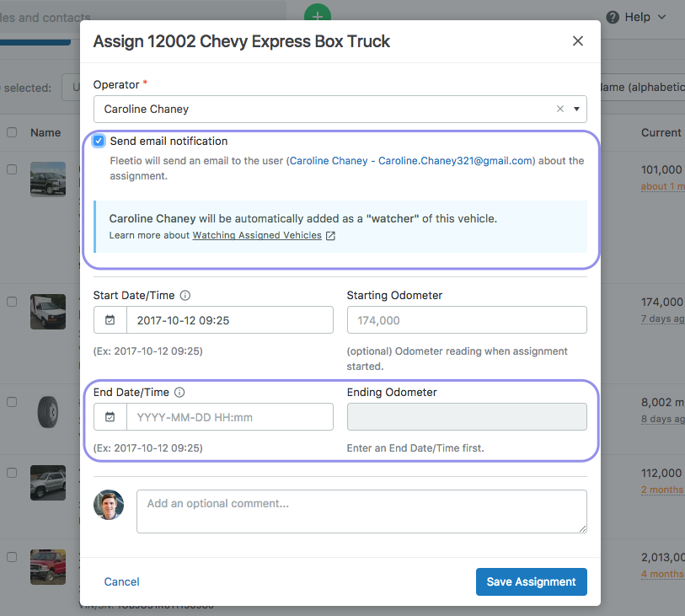The width and height of the screenshot is (685, 616).
Task: Click the Starting Odometer field
Action: point(467,320)
